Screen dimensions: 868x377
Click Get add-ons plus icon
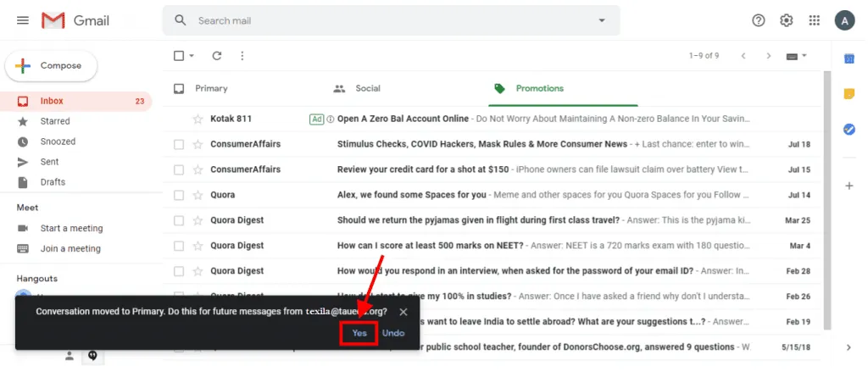pyautogui.click(x=849, y=186)
